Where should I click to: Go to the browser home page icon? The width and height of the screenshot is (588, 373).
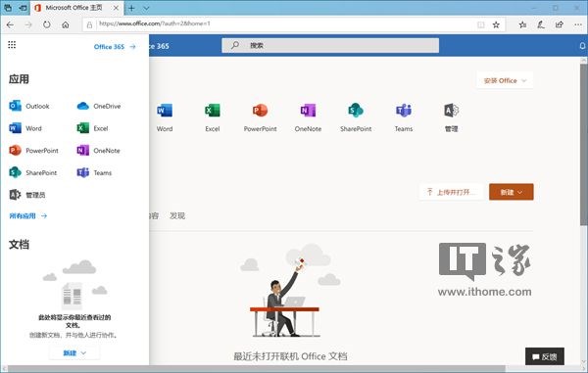(x=66, y=24)
